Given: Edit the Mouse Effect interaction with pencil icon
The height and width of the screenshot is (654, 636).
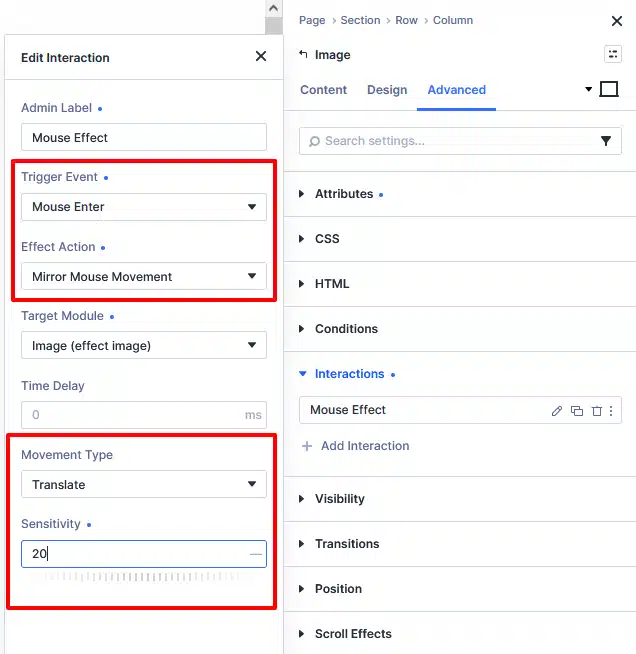Looking at the screenshot, I should tap(557, 411).
